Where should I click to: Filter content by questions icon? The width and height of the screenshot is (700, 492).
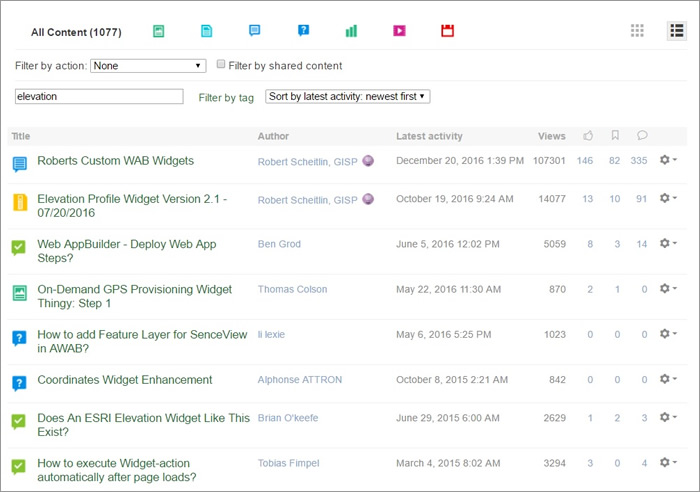point(303,31)
